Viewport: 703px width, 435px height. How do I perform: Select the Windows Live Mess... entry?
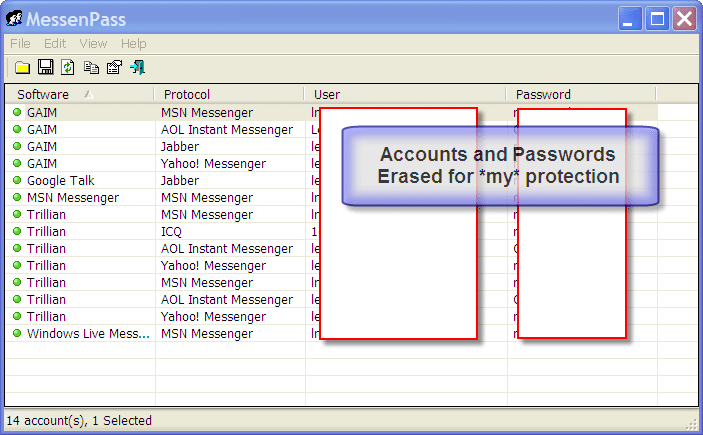88,334
